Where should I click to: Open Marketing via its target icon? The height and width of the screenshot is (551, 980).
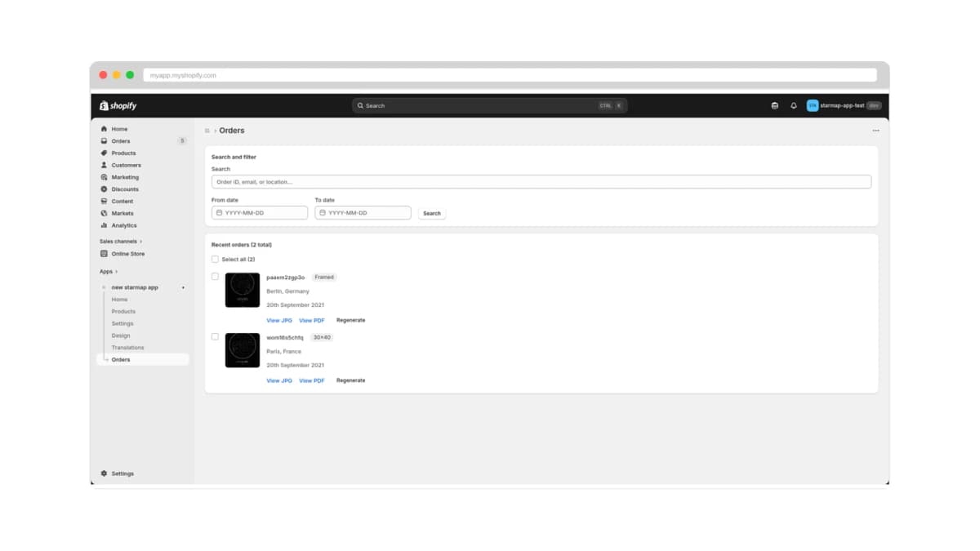click(104, 177)
